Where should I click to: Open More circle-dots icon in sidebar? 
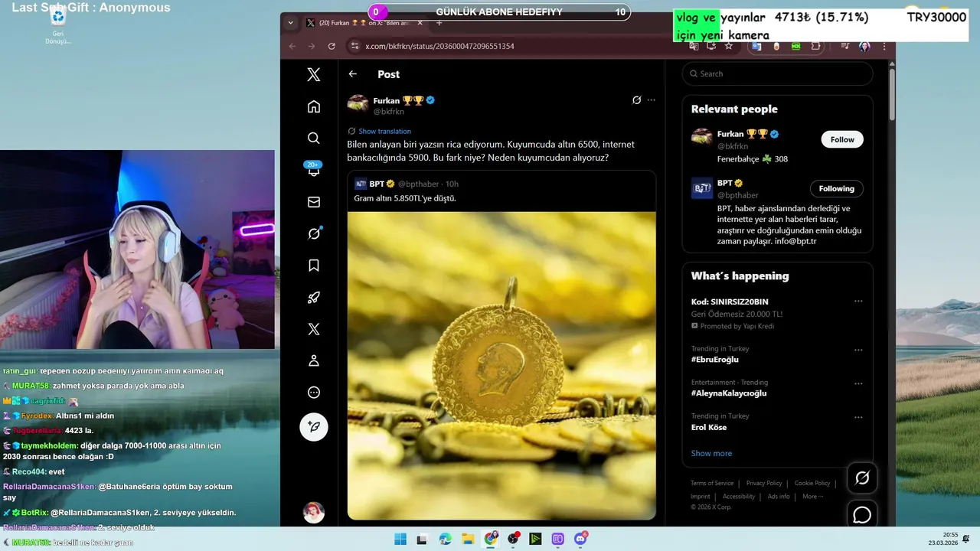click(x=314, y=393)
